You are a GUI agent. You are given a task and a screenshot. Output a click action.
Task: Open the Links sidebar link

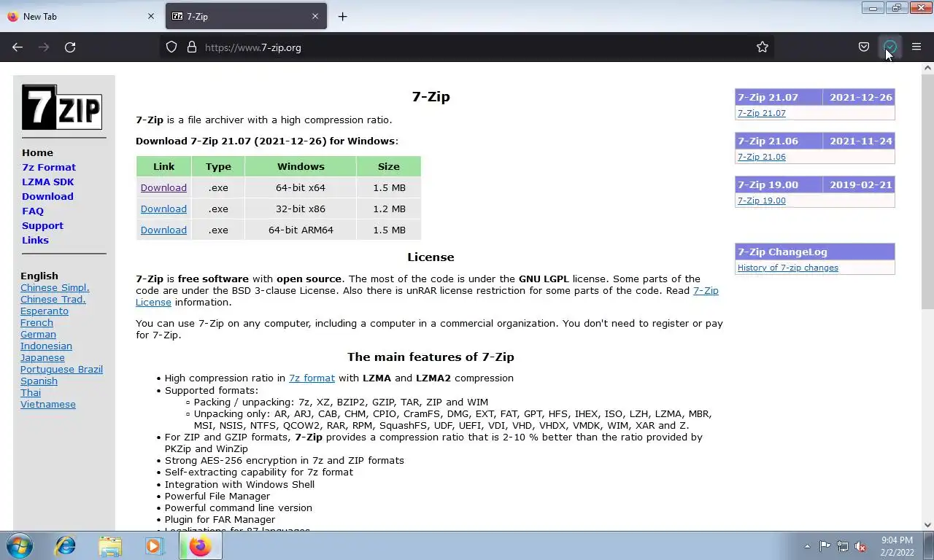click(35, 240)
